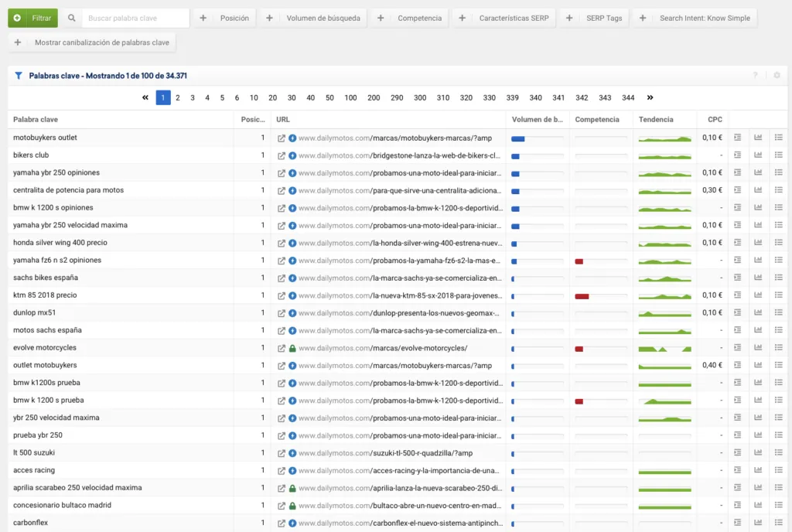Add the Volumen de búsqueda filter
This screenshot has height=532, width=792.
pyautogui.click(x=313, y=18)
